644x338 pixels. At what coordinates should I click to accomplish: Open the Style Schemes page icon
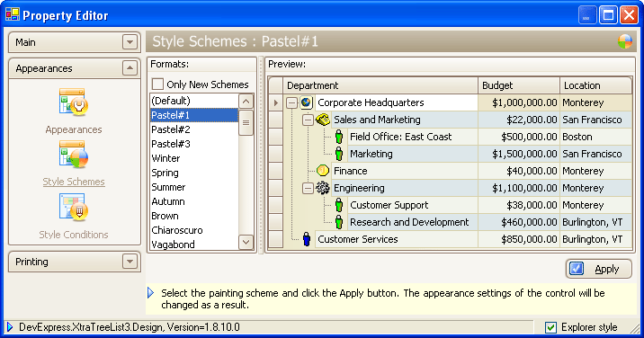tap(74, 154)
